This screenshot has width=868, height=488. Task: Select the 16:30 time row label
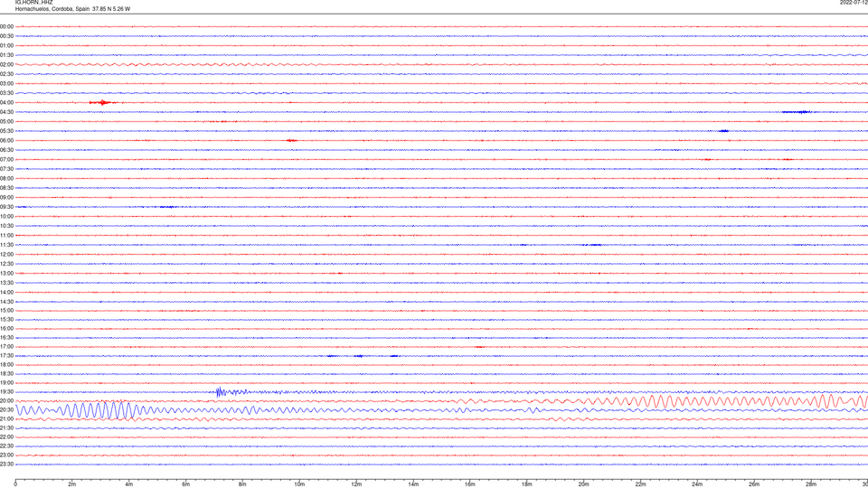click(6, 337)
